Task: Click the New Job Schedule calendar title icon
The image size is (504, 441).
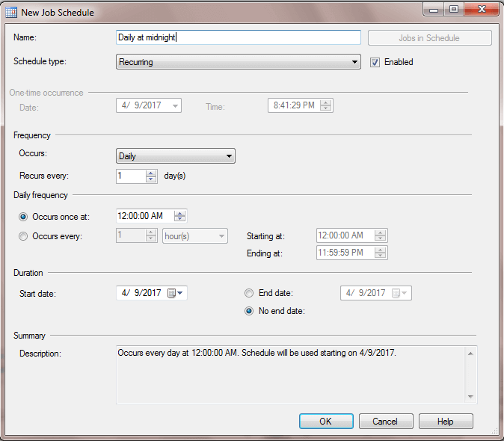Action: click(x=11, y=12)
